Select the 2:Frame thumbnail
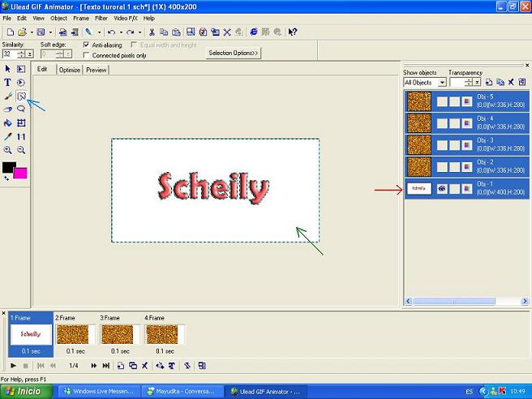Viewport: 532px width, 399px height. (x=75, y=334)
